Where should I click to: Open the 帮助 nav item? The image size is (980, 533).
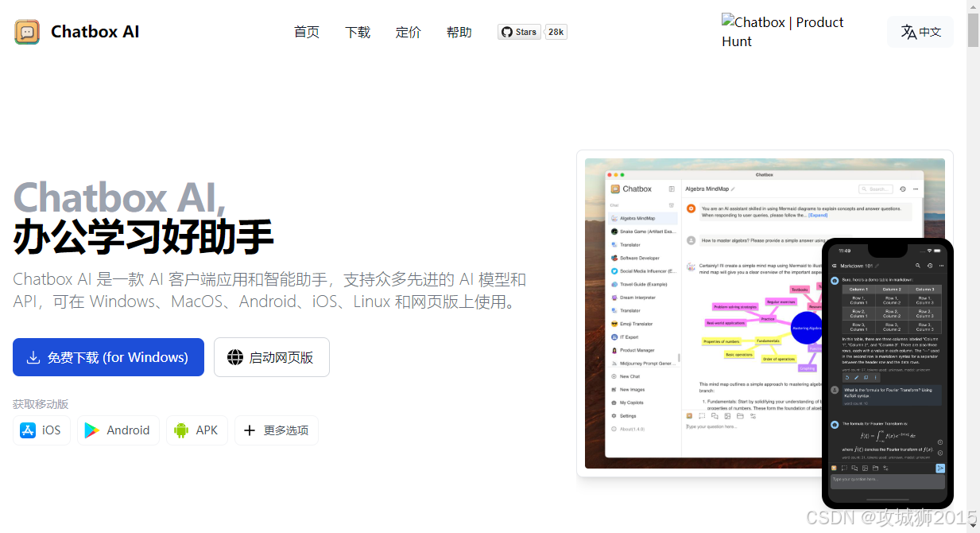(x=459, y=32)
